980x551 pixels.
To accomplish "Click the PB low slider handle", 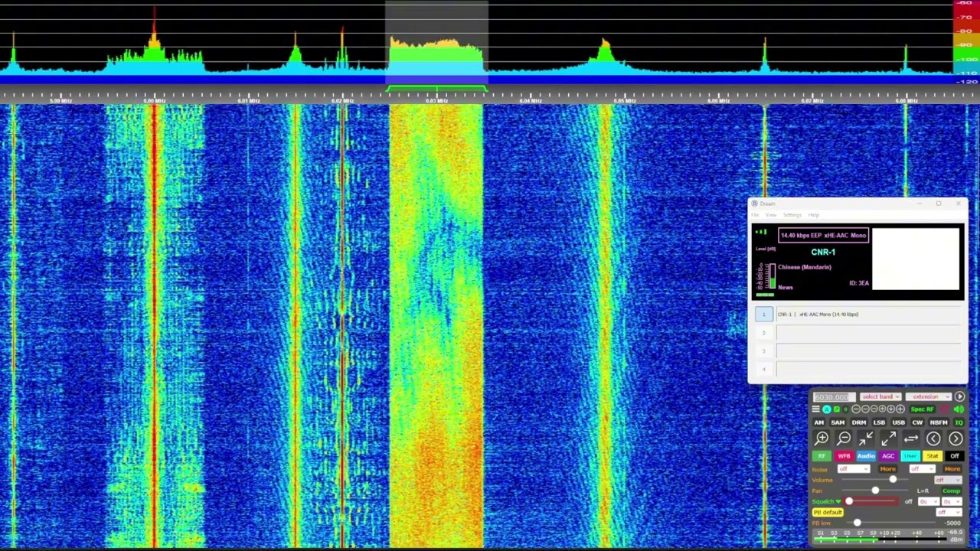I will (x=857, y=523).
